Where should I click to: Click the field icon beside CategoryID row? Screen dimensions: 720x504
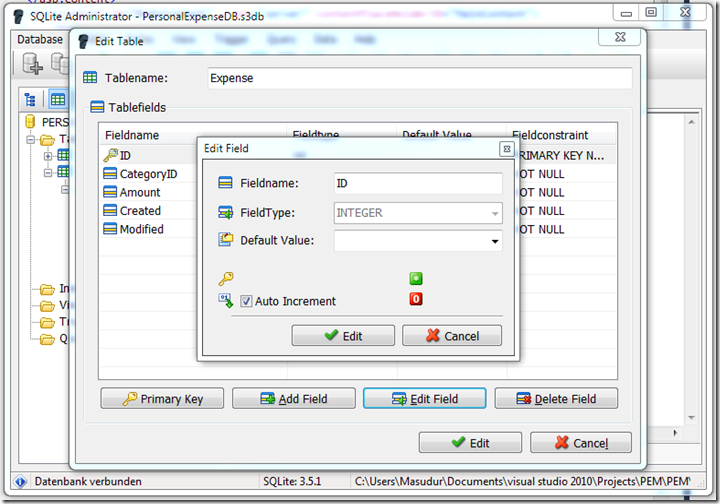click(x=110, y=174)
